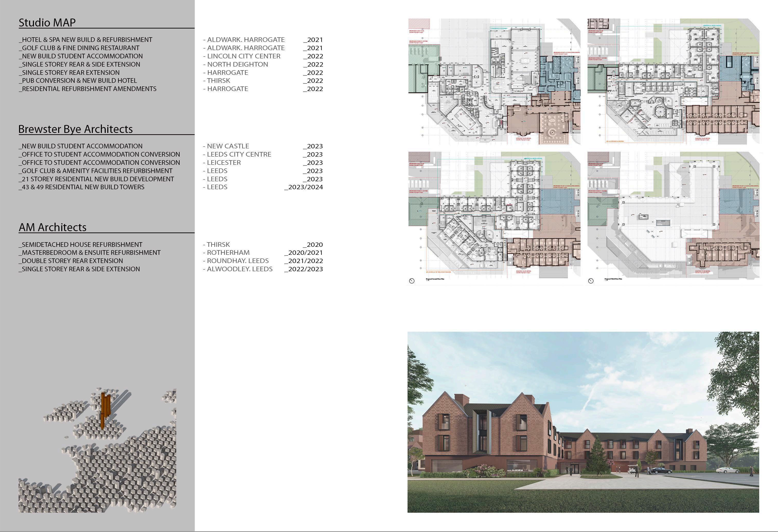Click the north arrow under third floor plan

[x=591, y=281]
